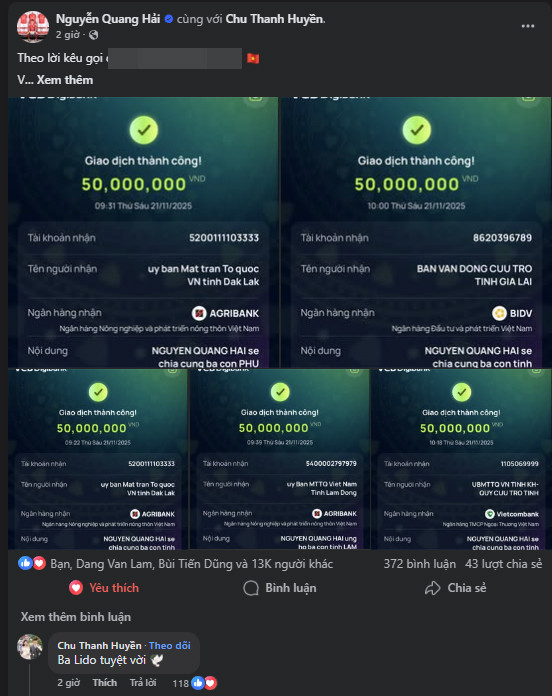The height and width of the screenshot is (696, 552).
Task: Open the BIDV Gia Lai transaction image
Action: pyautogui.click(x=416, y=232)
